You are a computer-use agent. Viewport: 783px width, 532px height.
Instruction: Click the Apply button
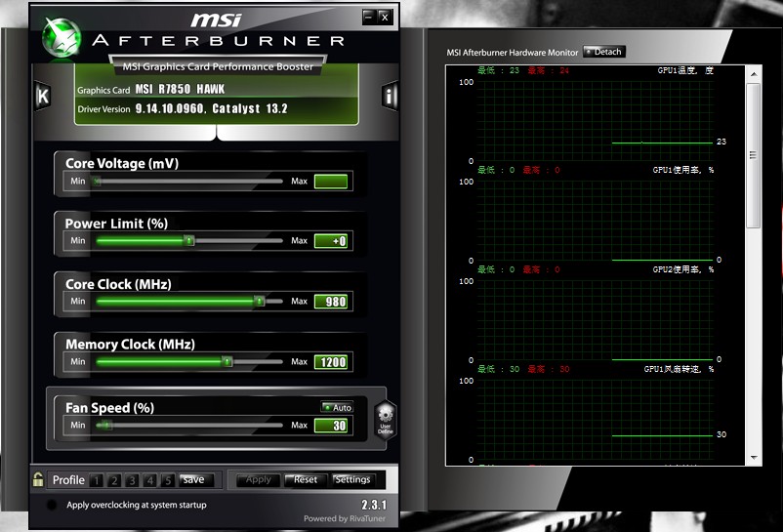258,479
